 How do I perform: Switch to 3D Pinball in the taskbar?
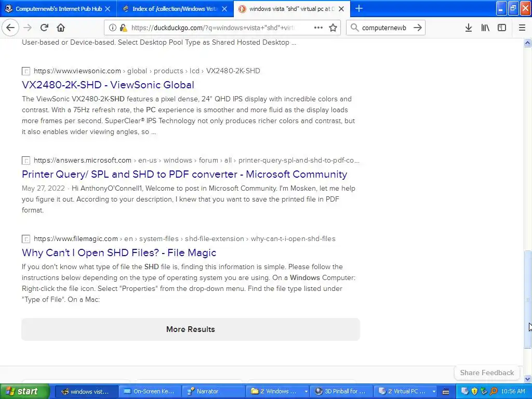pyautogui.click(x=341, y=392)
